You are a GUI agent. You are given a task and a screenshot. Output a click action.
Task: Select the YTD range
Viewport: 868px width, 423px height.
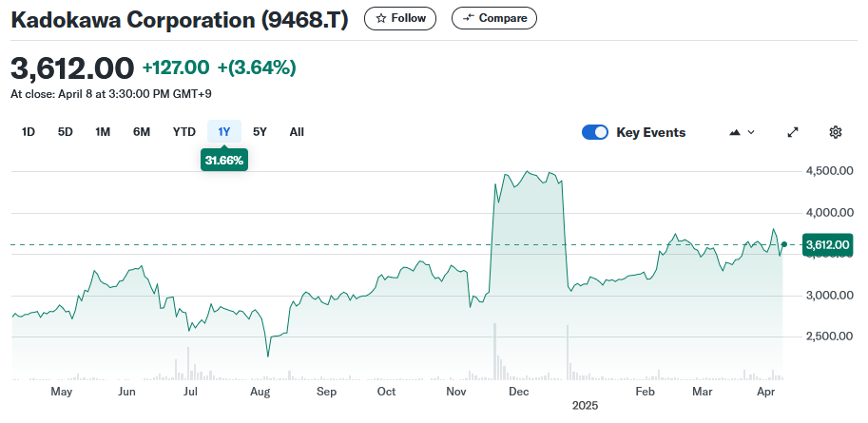pos(183,132)
